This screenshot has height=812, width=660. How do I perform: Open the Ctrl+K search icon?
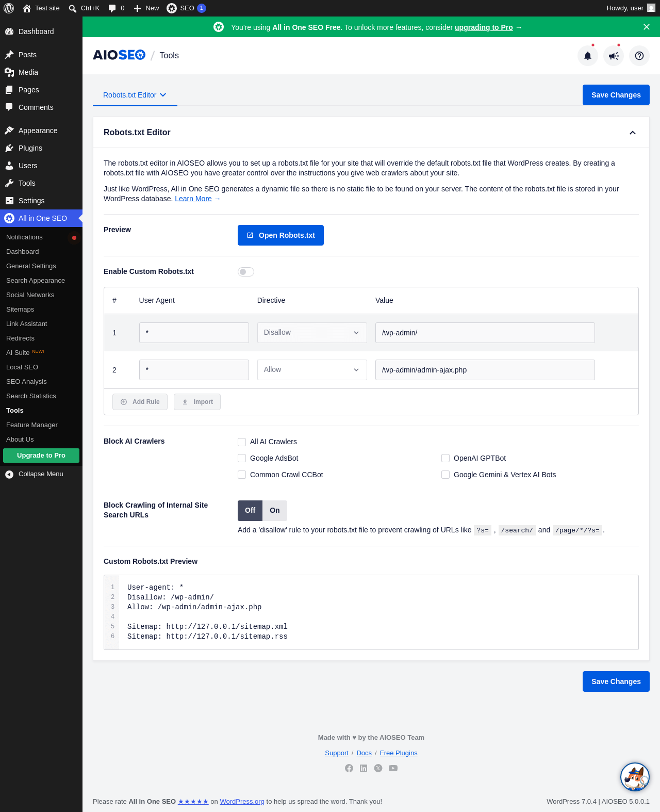pos(73,8)
